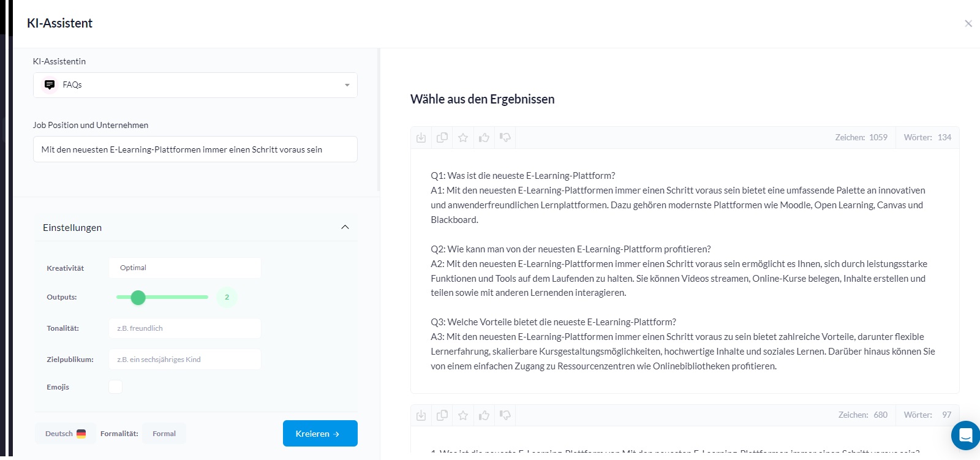Open the Formalität Formal dropdown

point(164,434)
